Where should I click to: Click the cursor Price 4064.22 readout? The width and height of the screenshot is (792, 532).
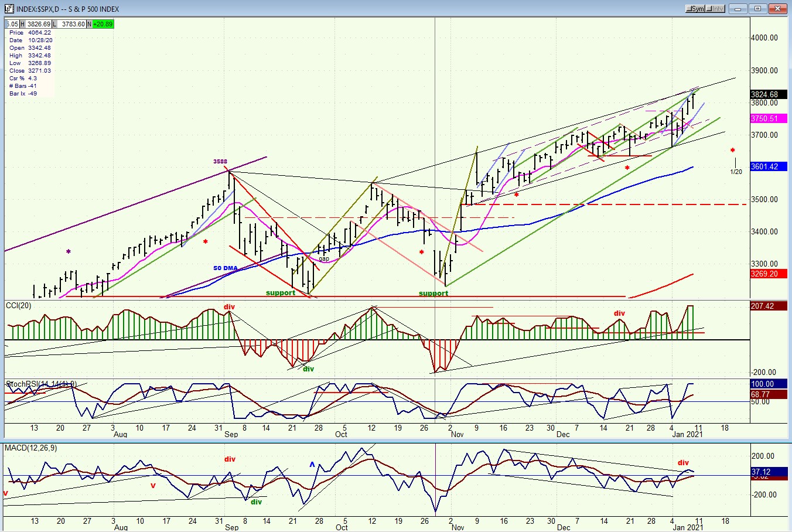point(30,33)
